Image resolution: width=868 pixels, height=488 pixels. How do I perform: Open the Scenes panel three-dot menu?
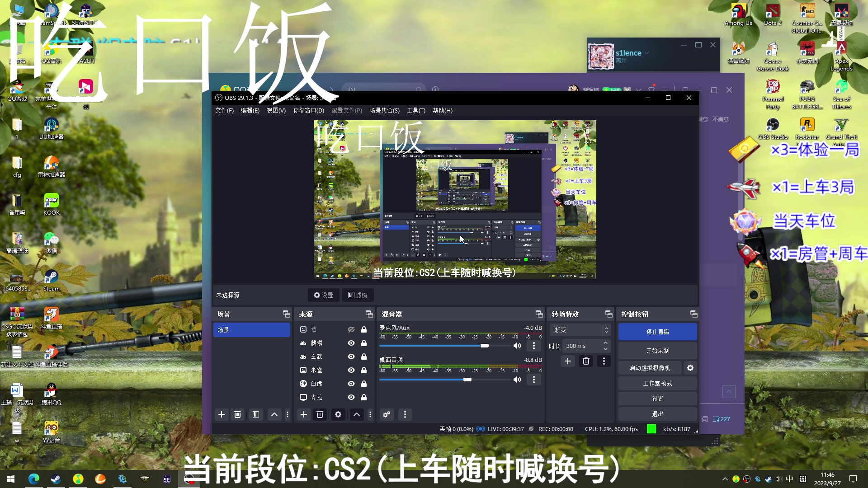(x=288, y=414)
